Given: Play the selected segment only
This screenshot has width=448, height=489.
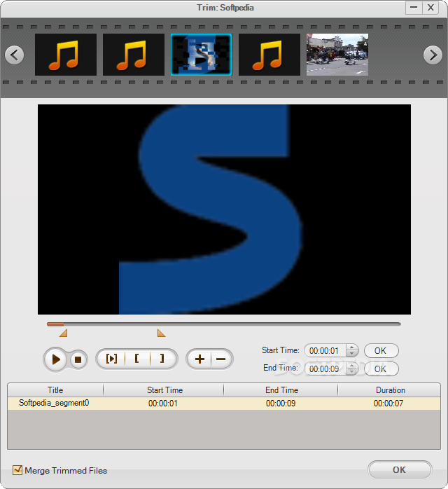Looking at the screenshot, I should pyautogui.click(x=111, y=359).
